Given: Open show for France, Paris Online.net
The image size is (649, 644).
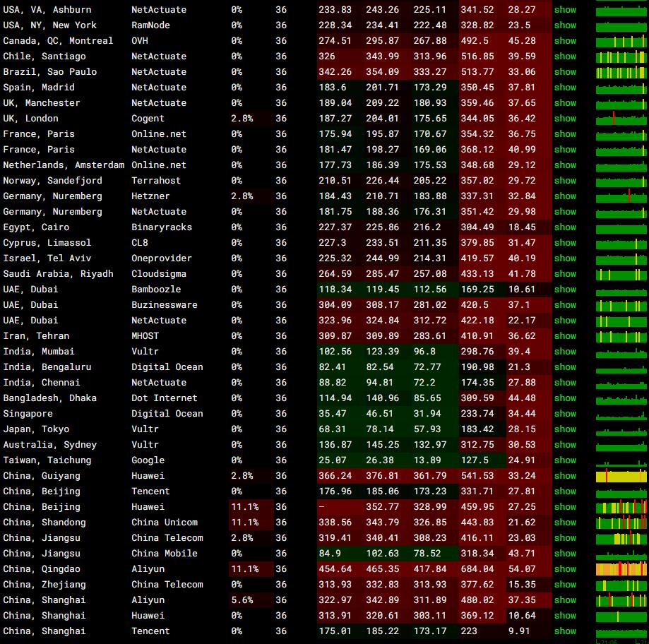Looking at the screenshot, I should (x=565, y=133).
